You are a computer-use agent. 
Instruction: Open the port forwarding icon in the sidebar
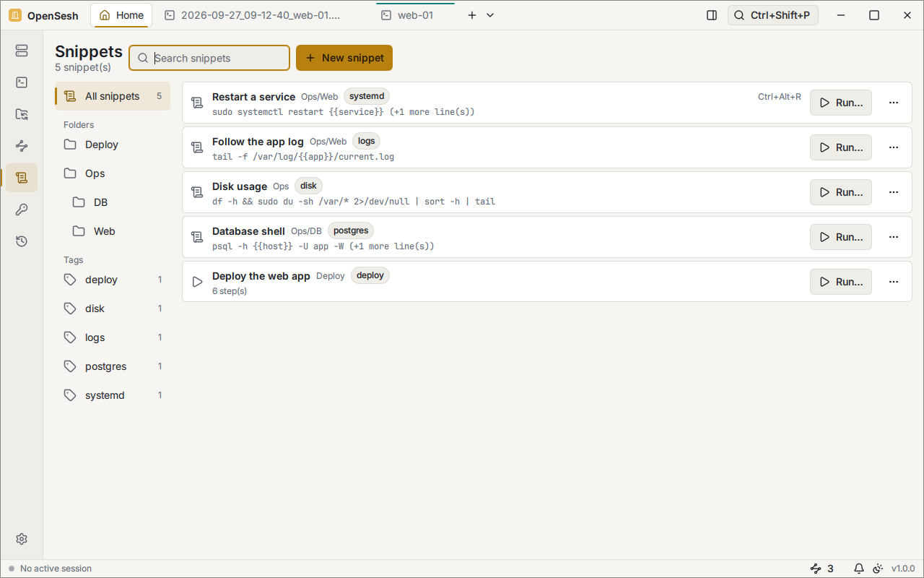pyautogui.click(x=22, y=146)
